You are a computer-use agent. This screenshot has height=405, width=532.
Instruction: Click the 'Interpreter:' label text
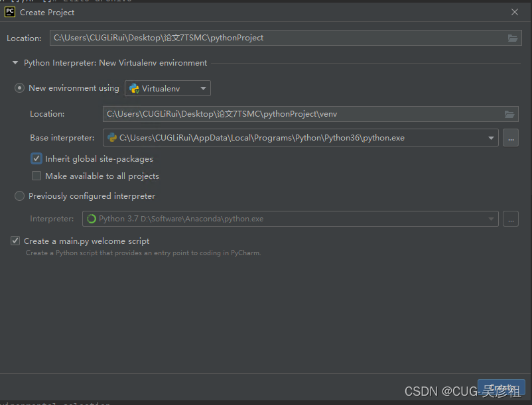(52, 219)
